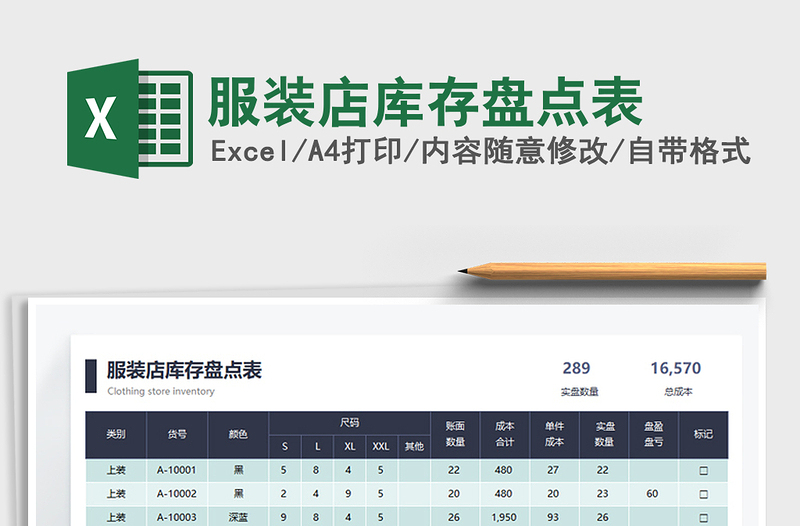
Task: Click the 黑 color cell in row A-10002
Action: [x=238, y=493]
